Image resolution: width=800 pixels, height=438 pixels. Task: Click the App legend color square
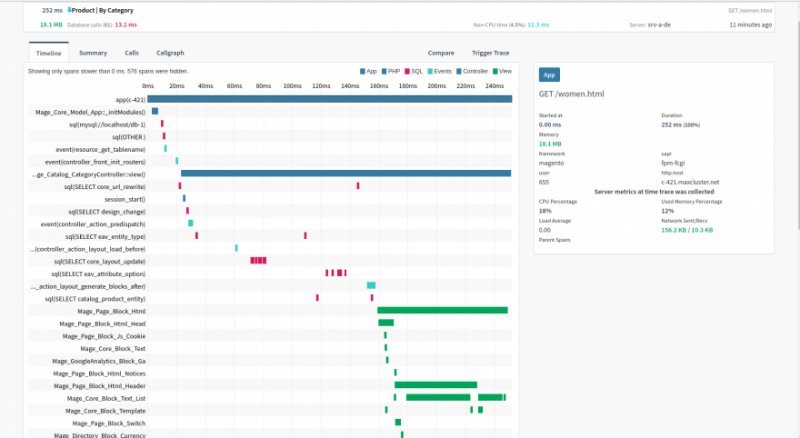[x=361, y=72]
